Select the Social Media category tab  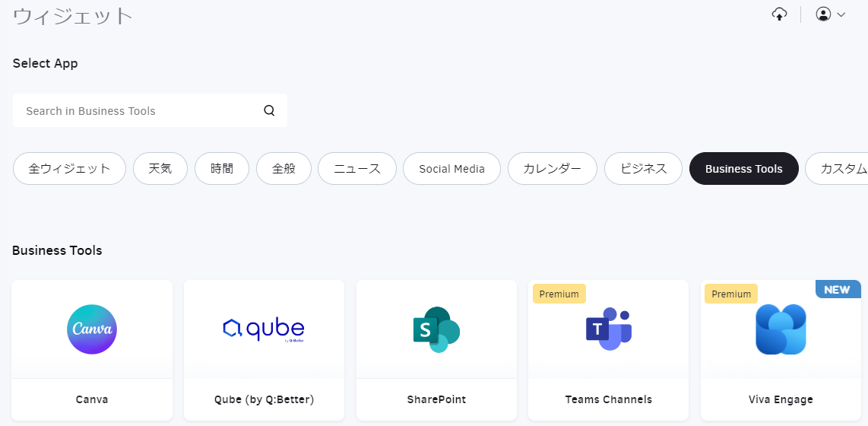click(x=451, y=168)
